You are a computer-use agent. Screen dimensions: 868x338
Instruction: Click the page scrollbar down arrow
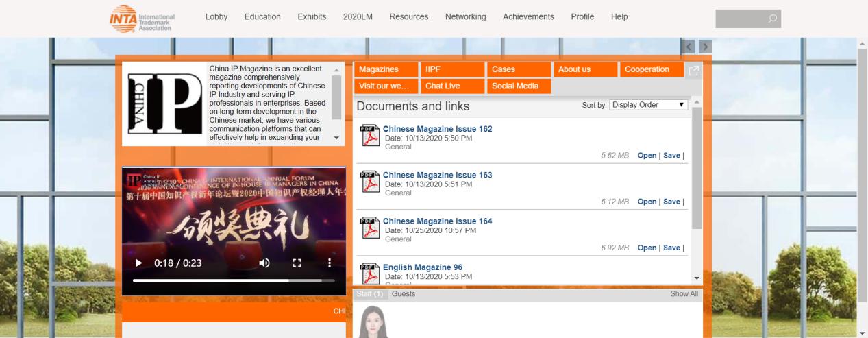863,333
